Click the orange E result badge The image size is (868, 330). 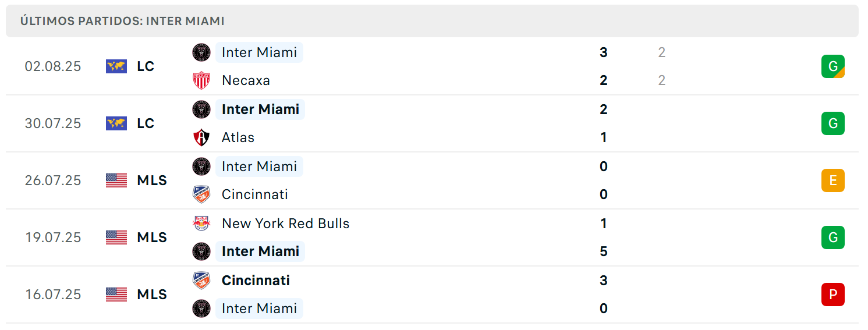(833, 180)
